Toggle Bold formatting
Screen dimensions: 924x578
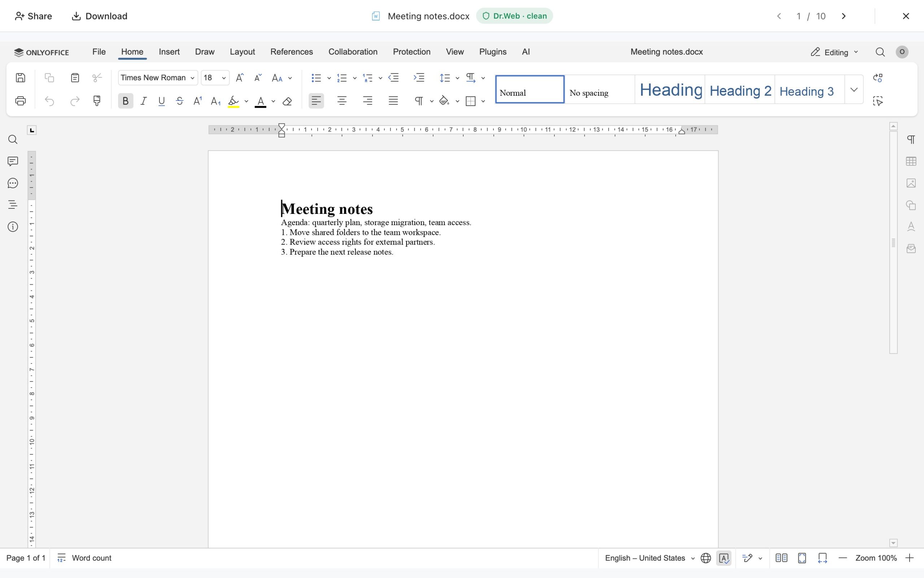coord(125,101)
